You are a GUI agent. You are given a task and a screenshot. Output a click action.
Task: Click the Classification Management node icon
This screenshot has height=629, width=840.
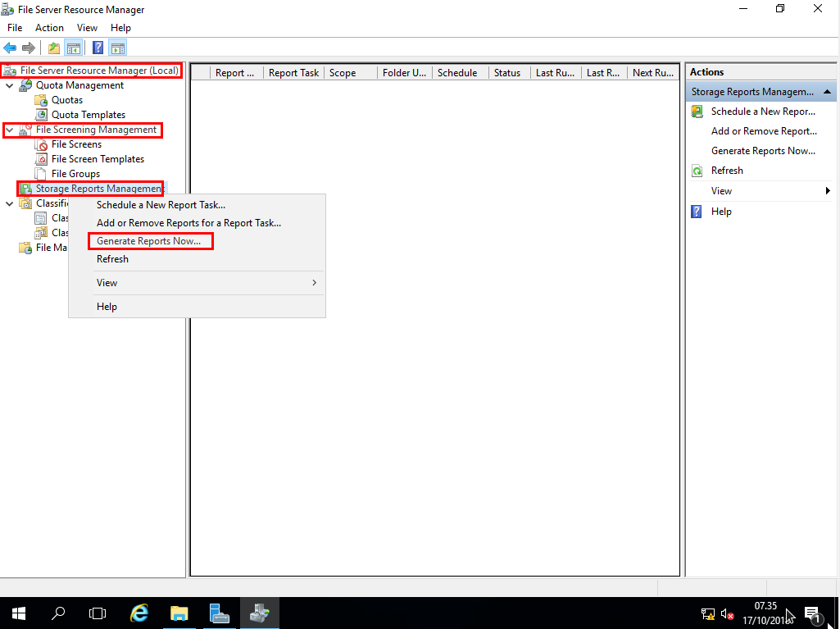tap(25, 203)
